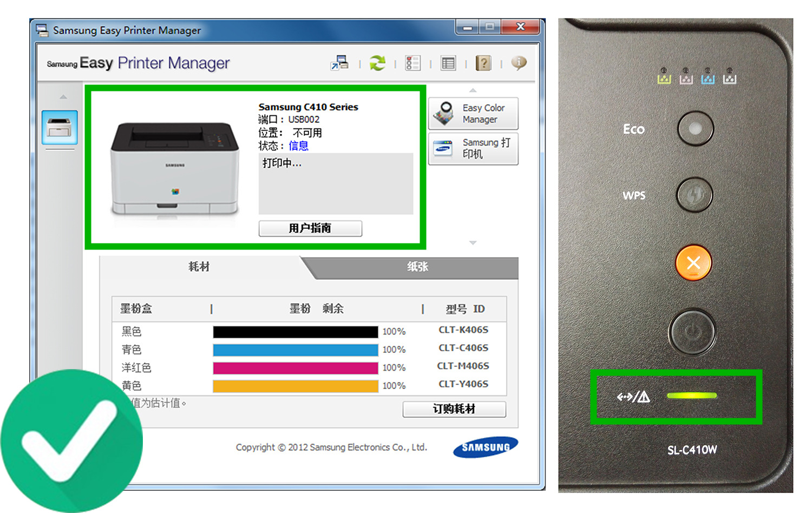Open the Help question mark icon

tap(483, 63)
